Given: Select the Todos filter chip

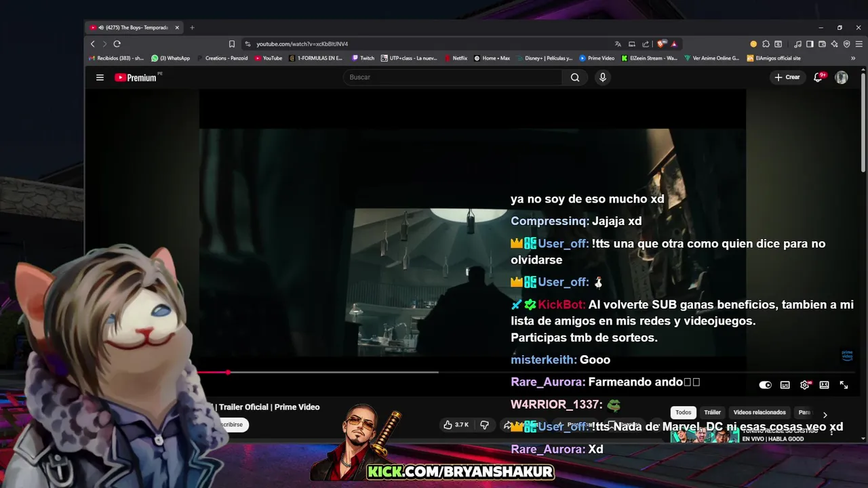Looking at the screenshot, I should point(684,412).
